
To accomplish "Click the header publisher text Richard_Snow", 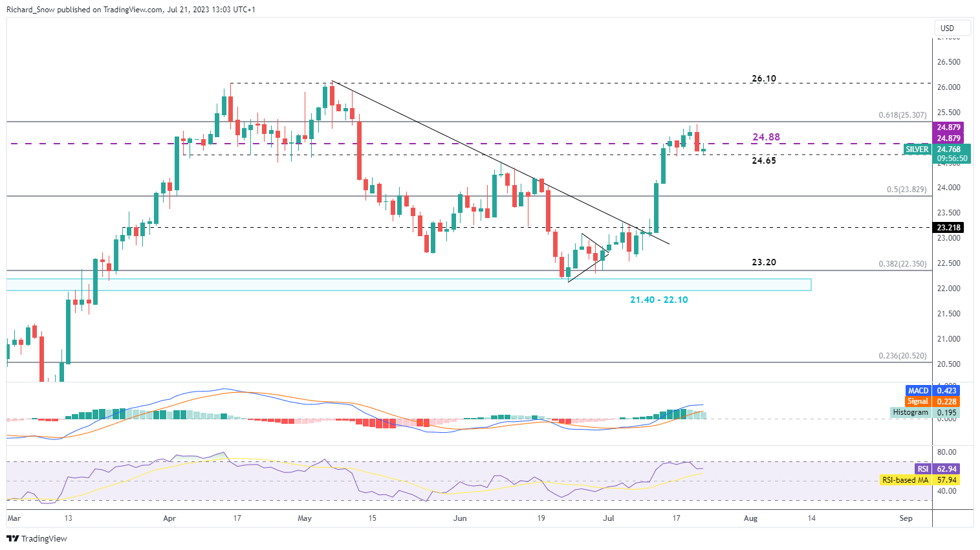I will pos(30,10).
